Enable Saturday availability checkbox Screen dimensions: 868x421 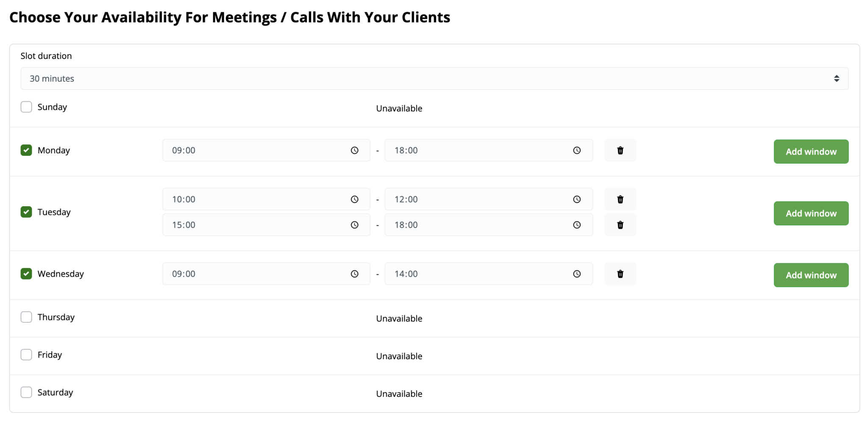[26, 392]
